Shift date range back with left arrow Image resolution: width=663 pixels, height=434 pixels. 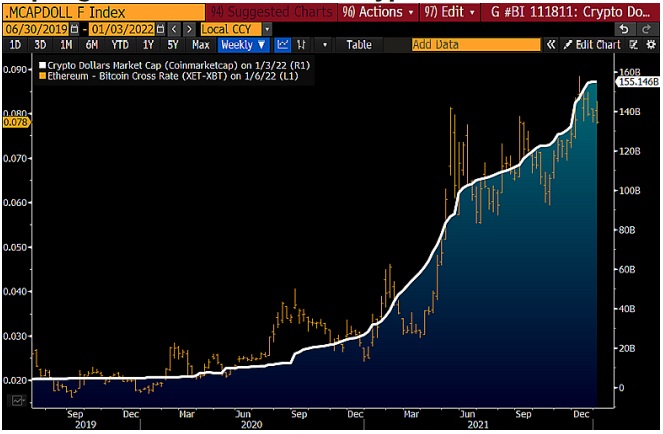click(174, 29)
